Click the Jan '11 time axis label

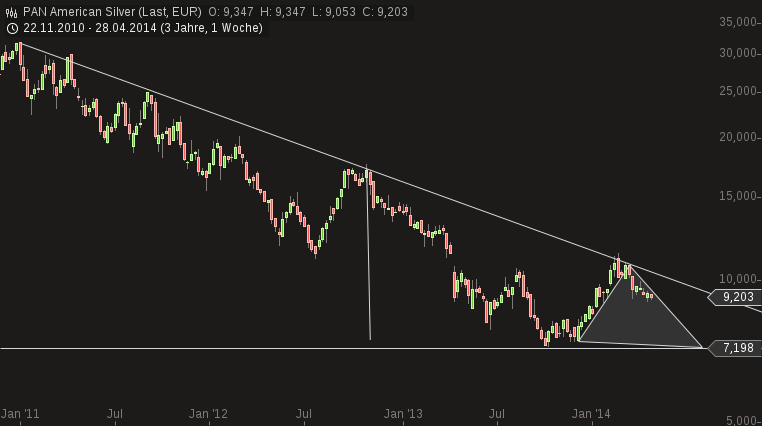(20, 414)
